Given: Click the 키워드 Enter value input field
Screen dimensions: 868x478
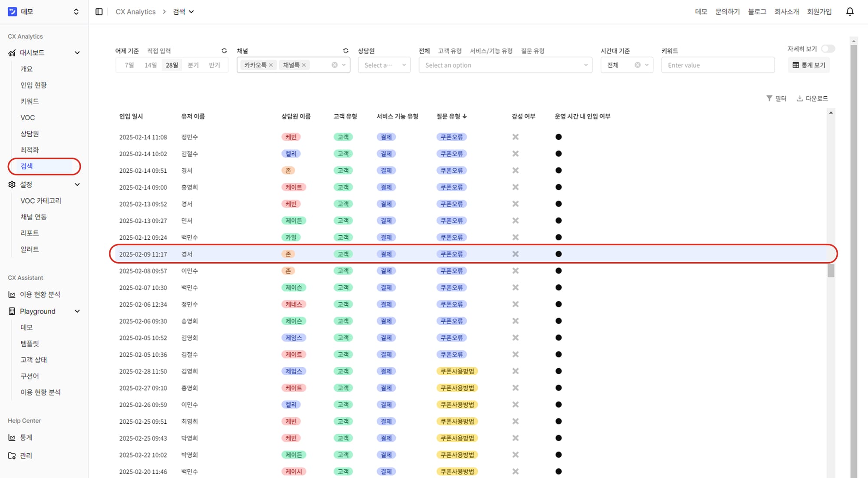Looking at the screenshot, I should pyautogui.click(x=717, y=65).
